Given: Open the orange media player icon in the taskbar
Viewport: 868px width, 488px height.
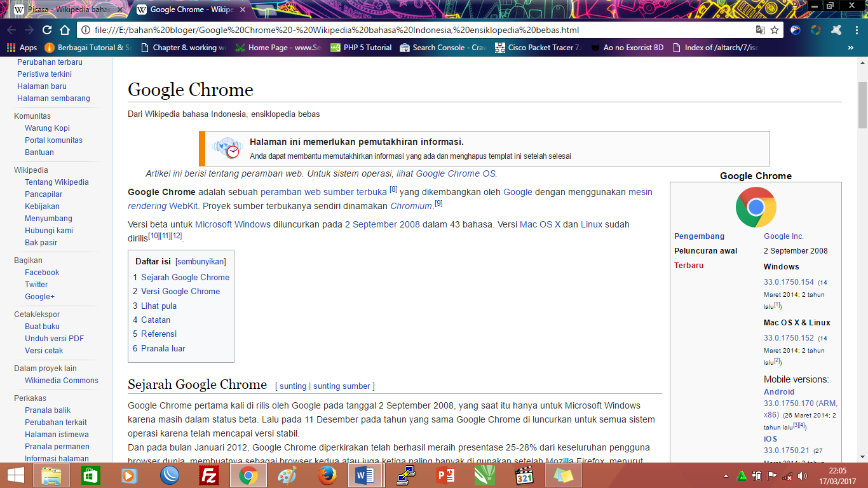Looking at the screenshot, I should coord(130,475).
